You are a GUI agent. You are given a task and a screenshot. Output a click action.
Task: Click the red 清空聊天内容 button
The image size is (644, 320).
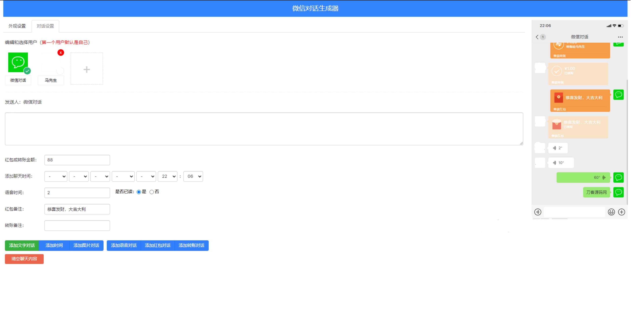tap(24, 259)
